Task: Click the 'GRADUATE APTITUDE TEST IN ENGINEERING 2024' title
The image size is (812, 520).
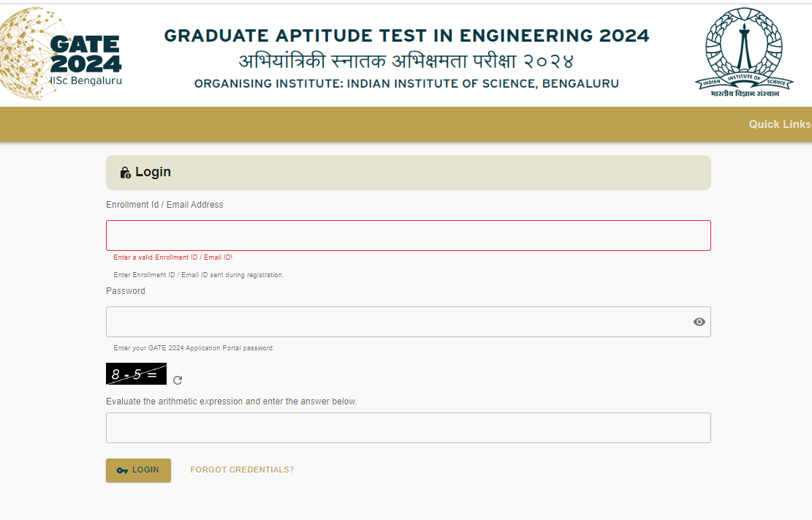Action: 406,35
